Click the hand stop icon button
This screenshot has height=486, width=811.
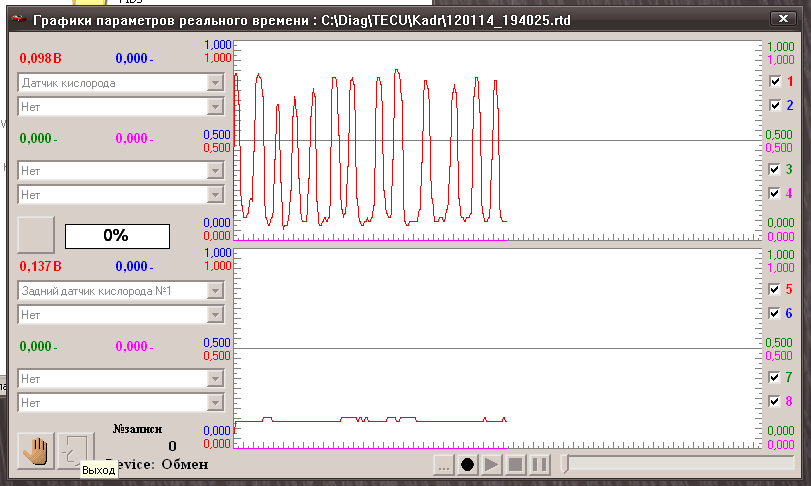coord(36,451)
